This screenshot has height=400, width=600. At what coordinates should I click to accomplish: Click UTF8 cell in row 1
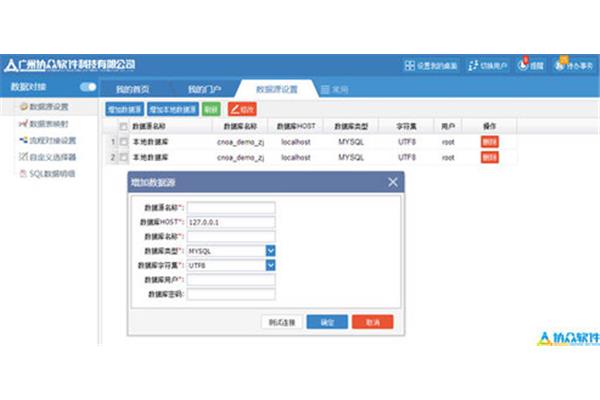pos(406,142)
